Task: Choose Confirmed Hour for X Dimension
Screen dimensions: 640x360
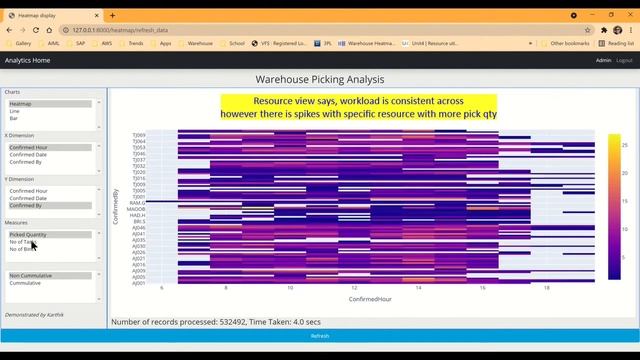Action: pos(50,147)
